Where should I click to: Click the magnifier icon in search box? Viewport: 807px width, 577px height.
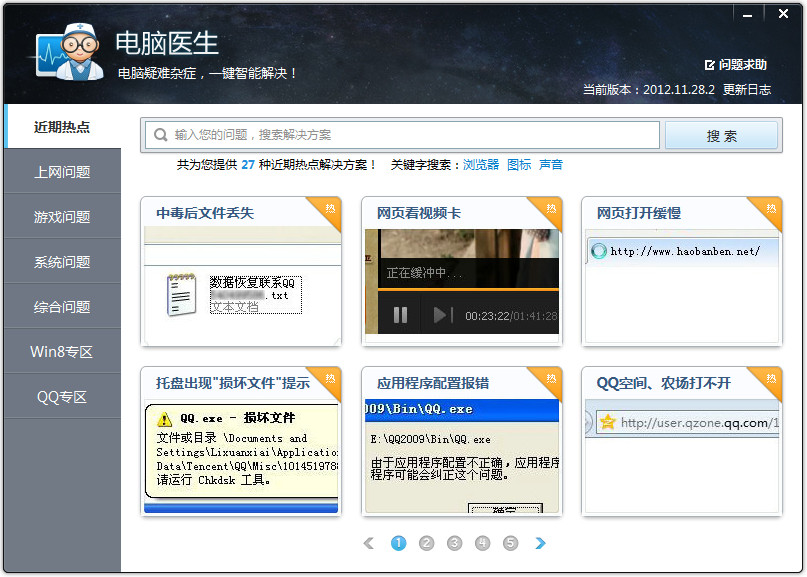(x=161, y=135)
